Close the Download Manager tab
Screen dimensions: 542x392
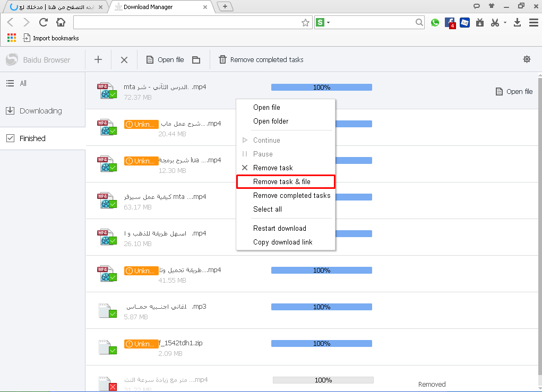(205, 7)
